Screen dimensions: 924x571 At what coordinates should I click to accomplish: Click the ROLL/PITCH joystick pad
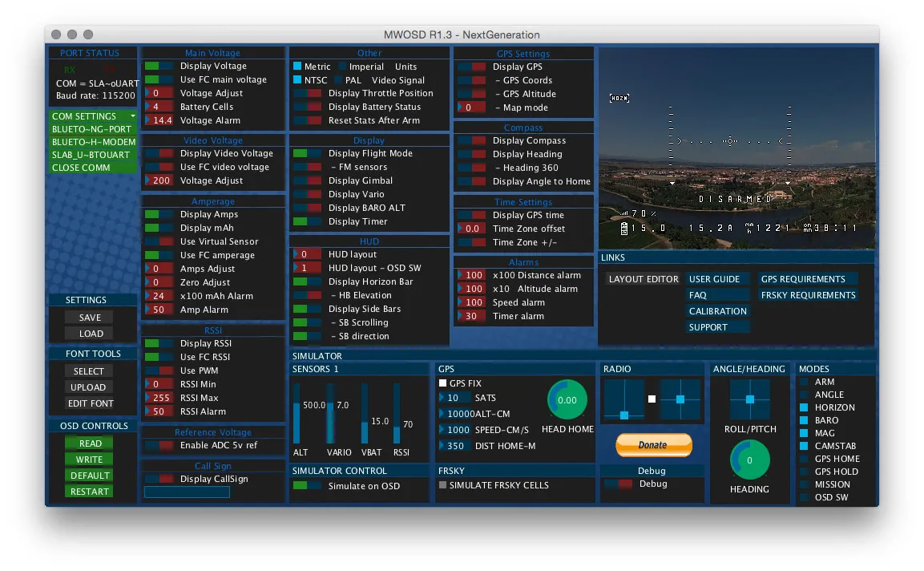749,399
